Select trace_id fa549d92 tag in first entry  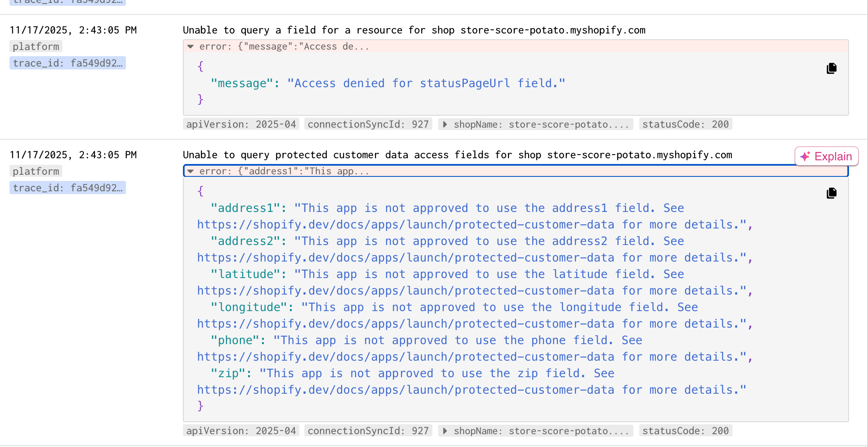point(68,63)
